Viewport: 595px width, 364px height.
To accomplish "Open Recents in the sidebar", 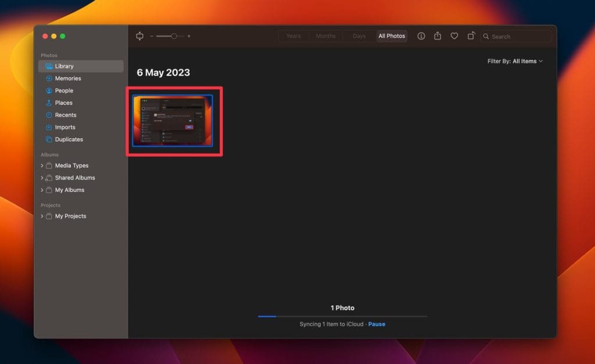I will pyautogui.click(x=81, y=114).
